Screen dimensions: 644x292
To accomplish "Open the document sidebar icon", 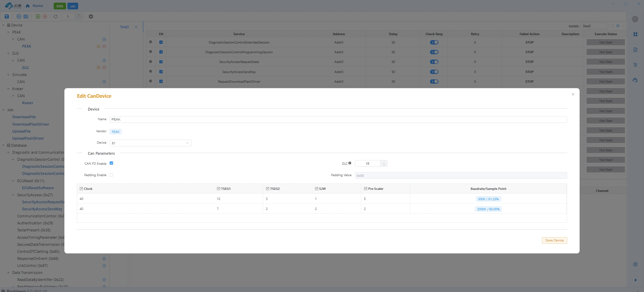I will pyautogui.click(x=635, y=50).
